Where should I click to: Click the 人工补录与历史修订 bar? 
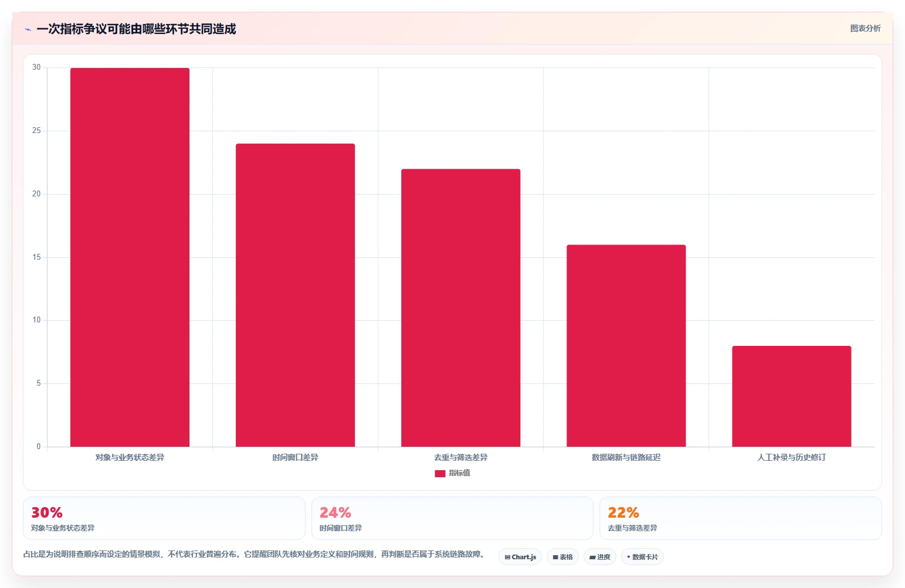pyautogui.click(x=791, y=396)
